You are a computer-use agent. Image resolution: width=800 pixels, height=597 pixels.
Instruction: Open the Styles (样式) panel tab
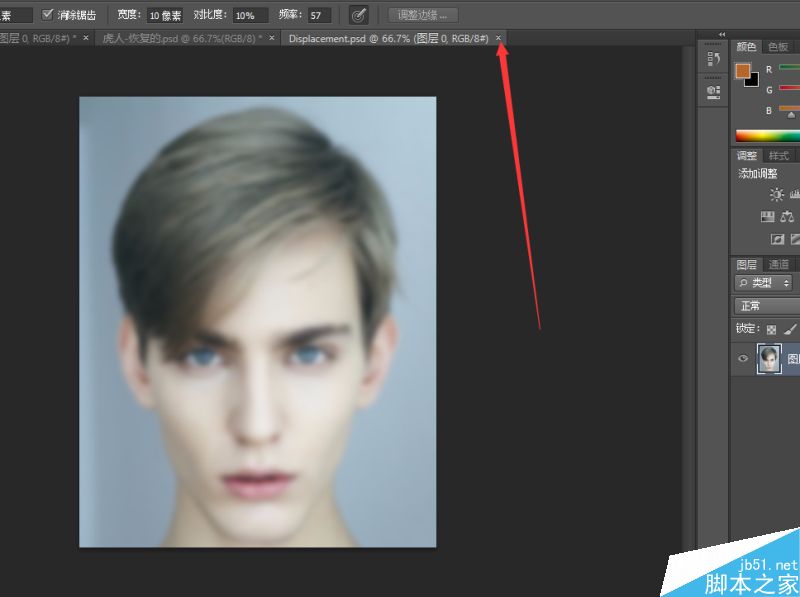click(x=779, y=156)
